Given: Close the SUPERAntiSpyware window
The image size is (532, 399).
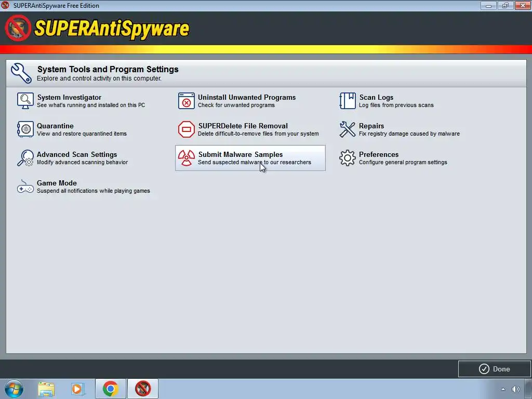Looking at the screenshot, I should coord(523,5).
